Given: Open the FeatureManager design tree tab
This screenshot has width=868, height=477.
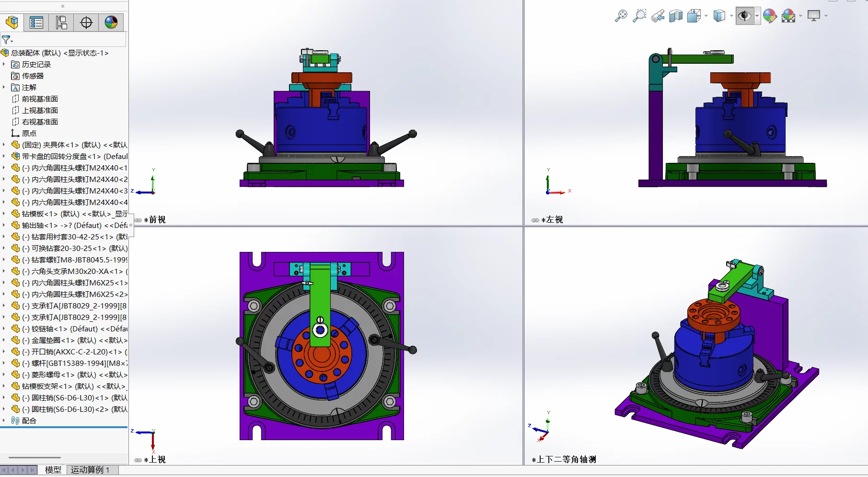Looking at the screenshot, I should (12, 23).
